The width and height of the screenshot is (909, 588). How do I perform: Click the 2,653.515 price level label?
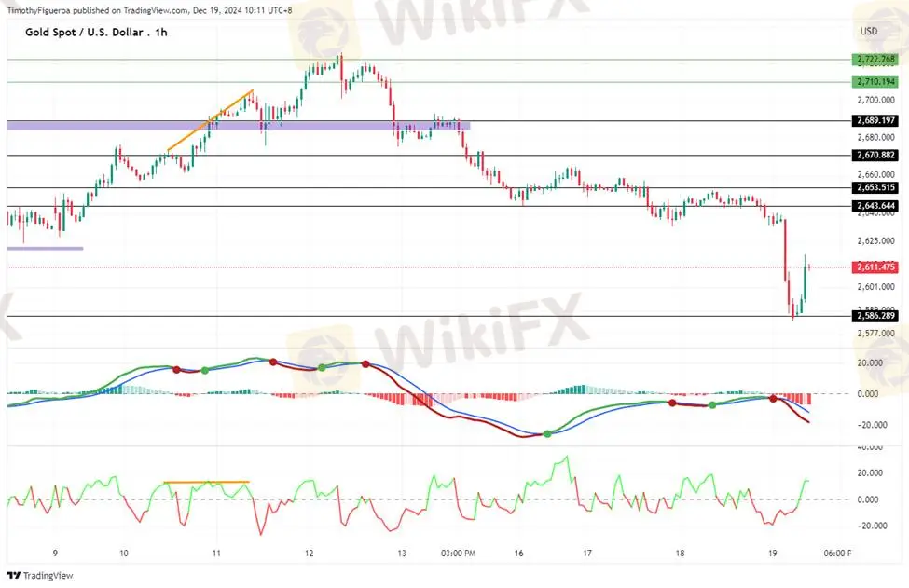click(x=875, y=187)
